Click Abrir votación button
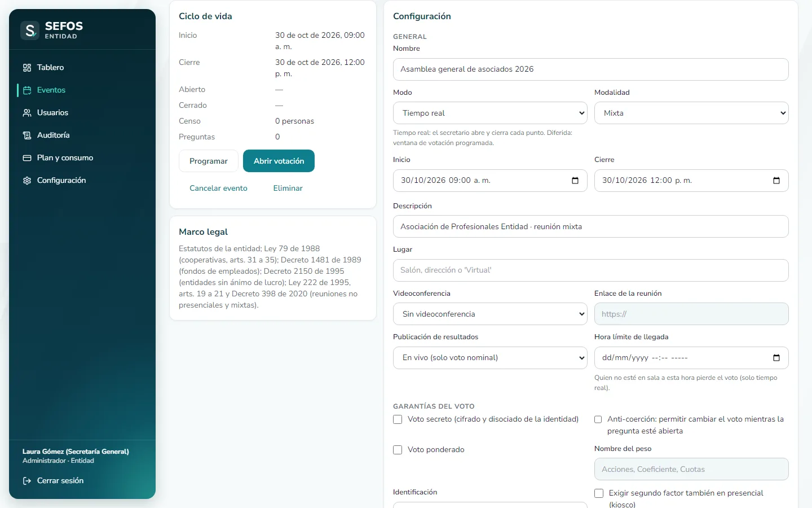812x508 pixels. click(x=279, y=161)
